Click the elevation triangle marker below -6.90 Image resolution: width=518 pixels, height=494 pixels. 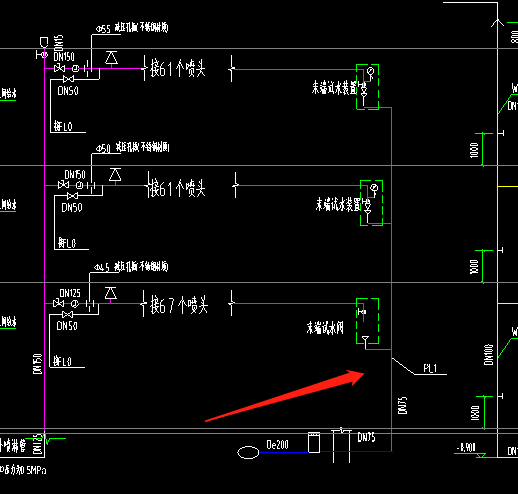[x=481, y=455]
